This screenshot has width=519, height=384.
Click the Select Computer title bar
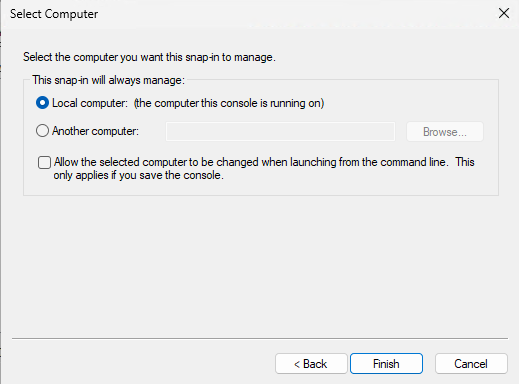(233, 14)
